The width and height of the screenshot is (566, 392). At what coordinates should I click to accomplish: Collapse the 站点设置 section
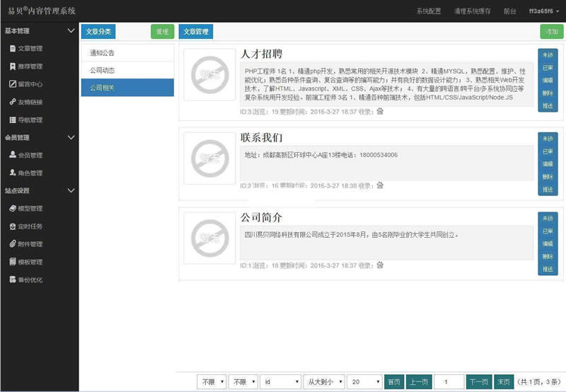click(x=70, y=190)
